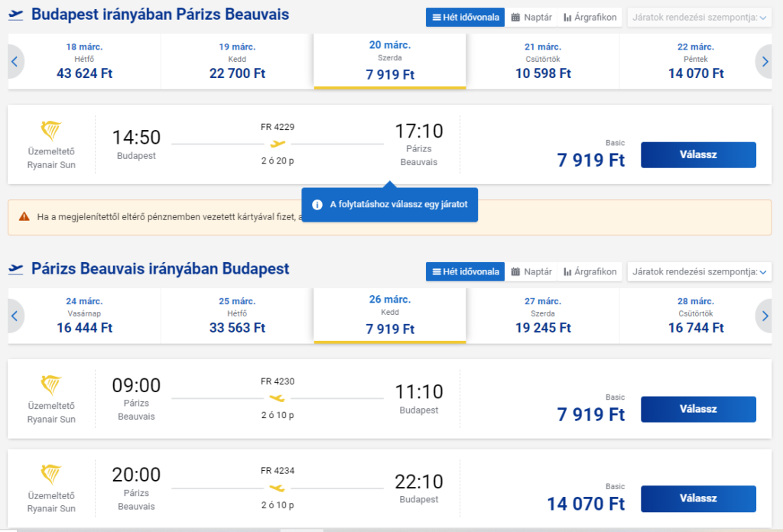Select 28 márc. Csütörtök 16 744 Ft date
This screenshot has width=783, height=532.
click(x=696, y=316)
